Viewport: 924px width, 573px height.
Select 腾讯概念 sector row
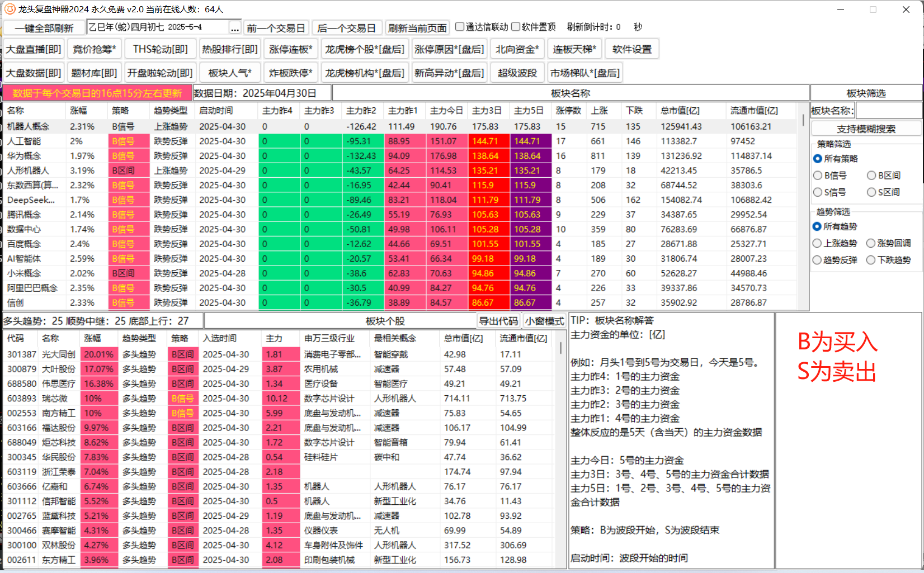click(x=400, y=215)
